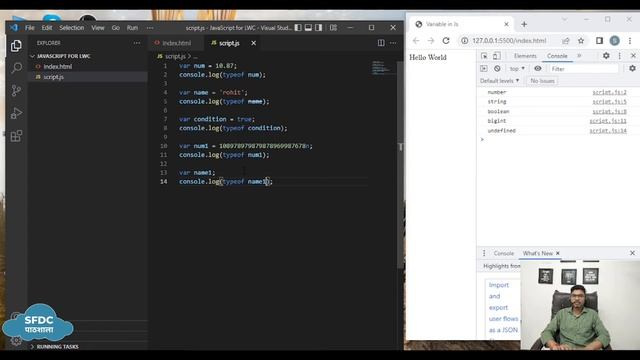Click the console Filter field

[x=583, y=69]
